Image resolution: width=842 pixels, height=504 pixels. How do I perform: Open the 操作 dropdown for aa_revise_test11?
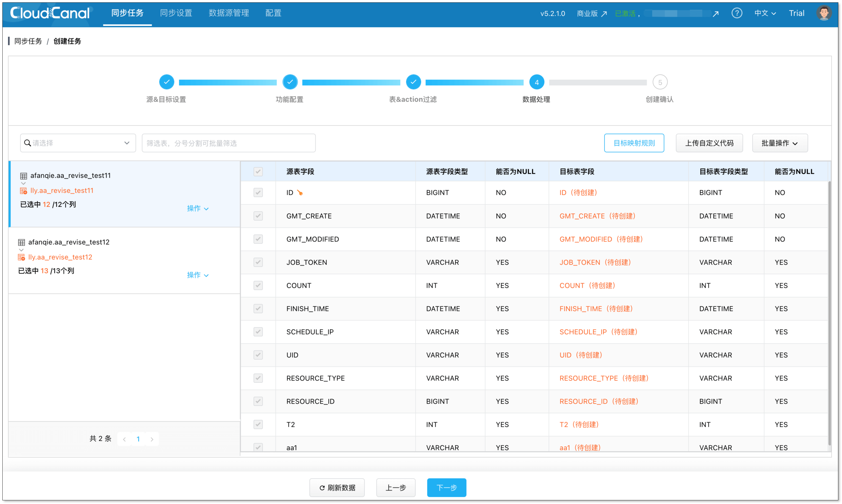(x=198, y=208)
